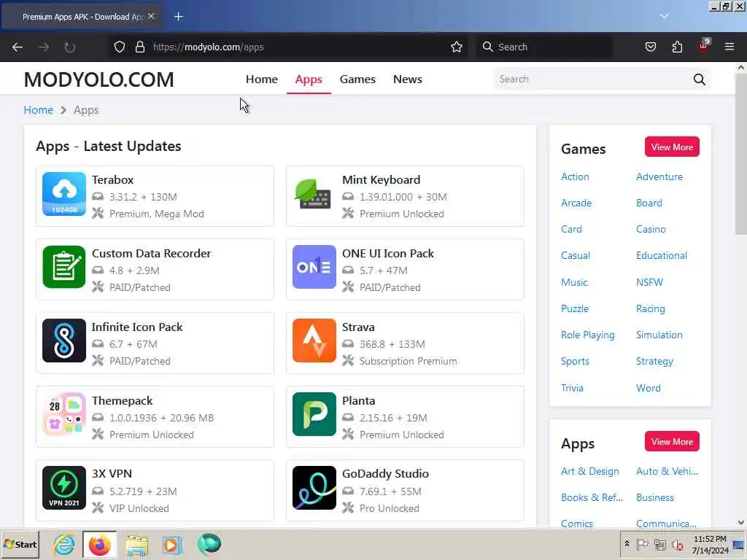
Task: Open the Music games category
Action: tap(574, 282)
